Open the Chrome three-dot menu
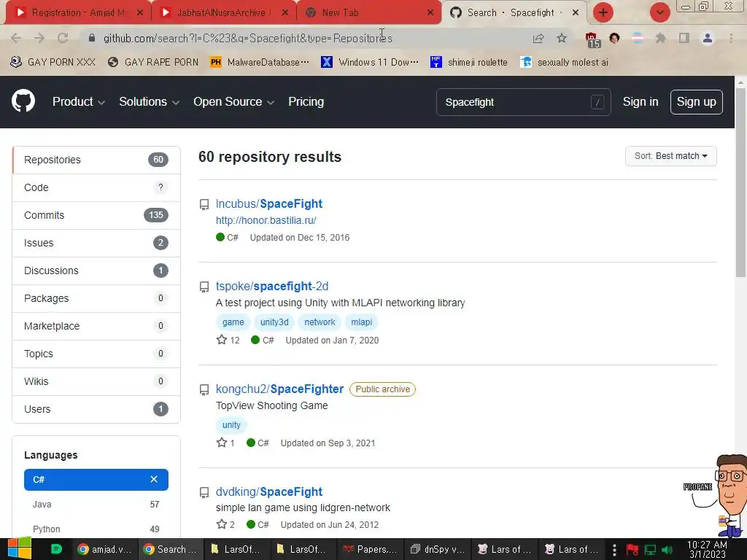 point(731,38)
